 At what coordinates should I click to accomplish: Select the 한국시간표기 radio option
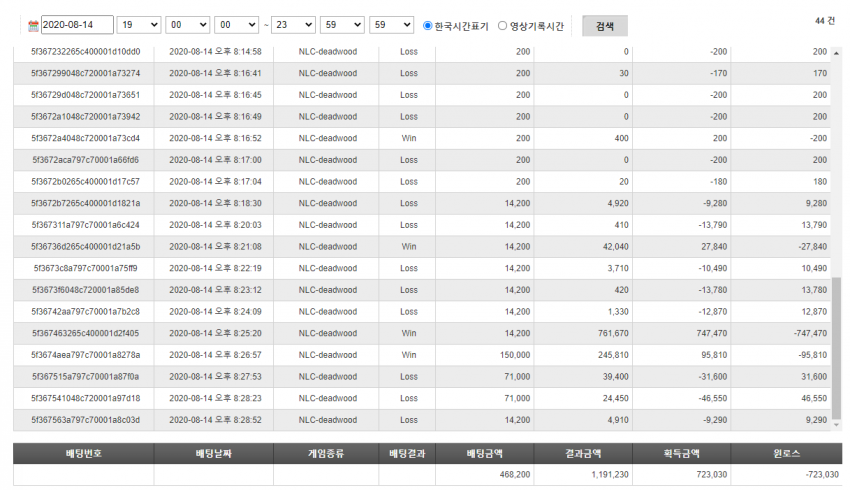tap(427, 25)
